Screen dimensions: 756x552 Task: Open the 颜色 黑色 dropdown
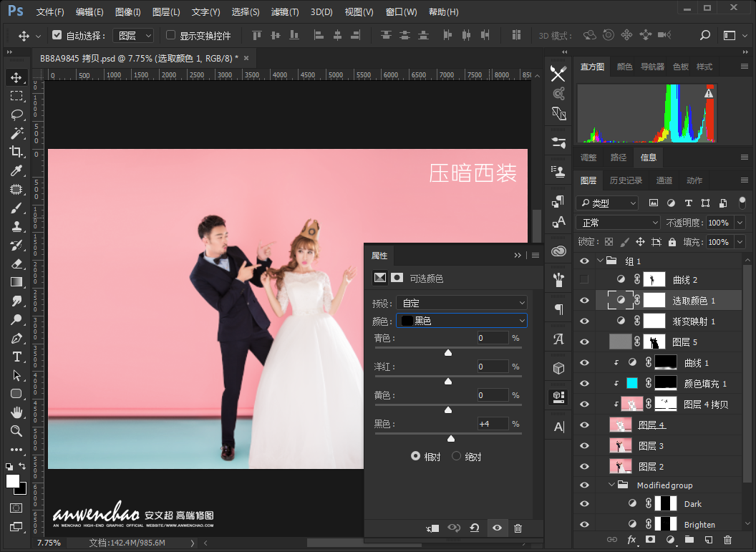point(462,321)
